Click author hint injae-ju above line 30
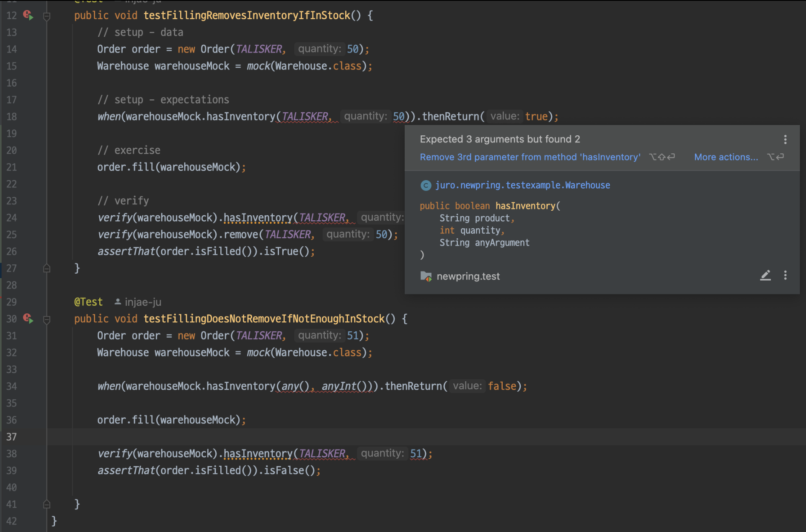Image resolution: width=806 pixels, height=532 pixels. (138, 302)
